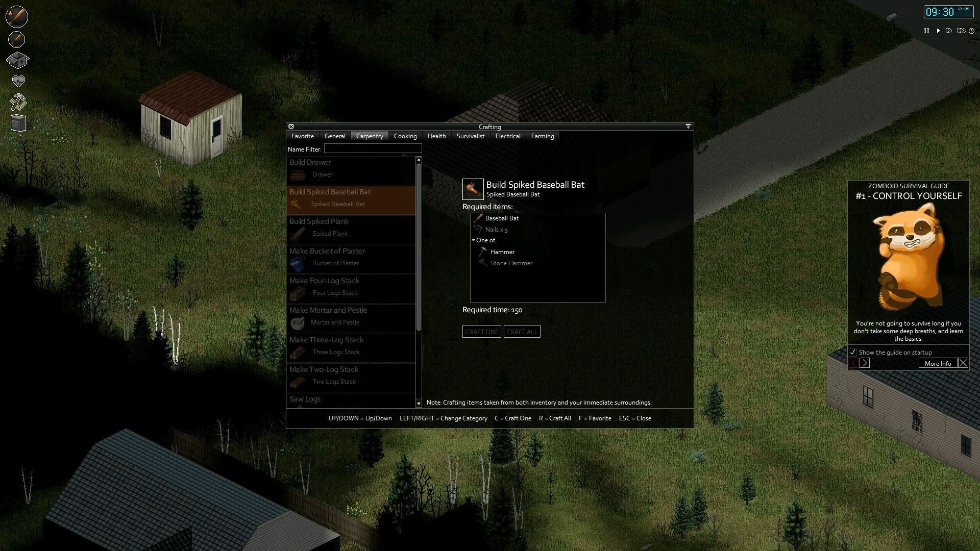Click the Spiked Baseball Bat recipe icon
Screen dimensions: 980x551
[298, 204]
